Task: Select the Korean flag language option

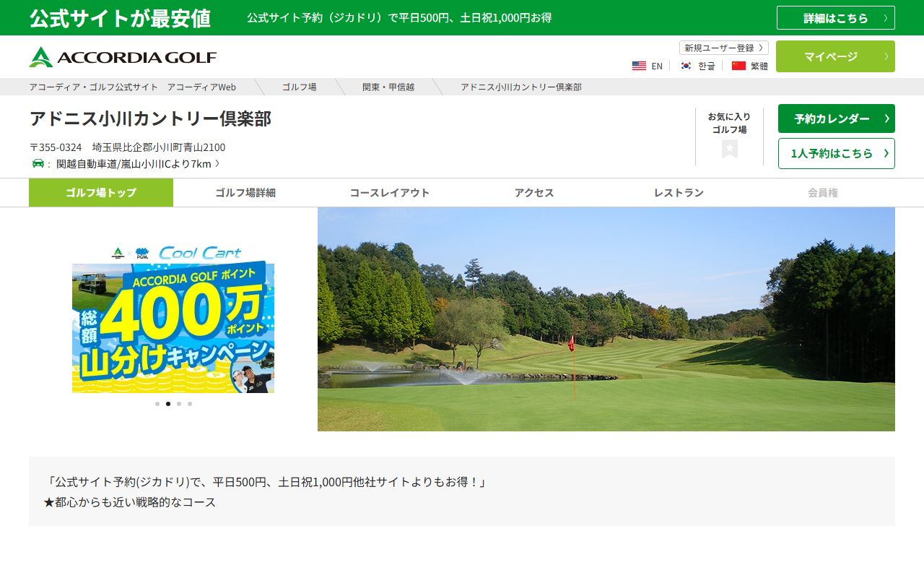Action: (x=697, y=66)
